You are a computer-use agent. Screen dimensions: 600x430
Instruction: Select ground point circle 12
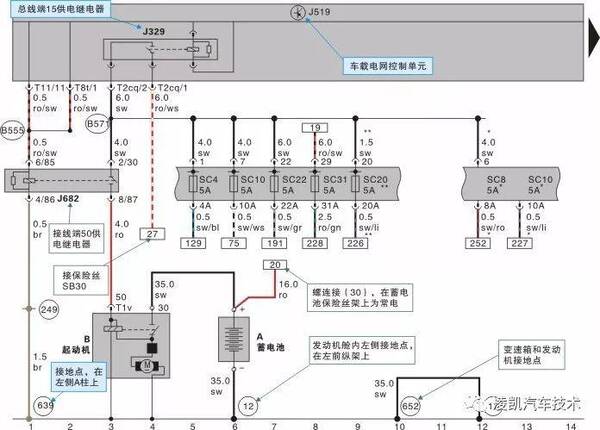click(x=249, y=406)
